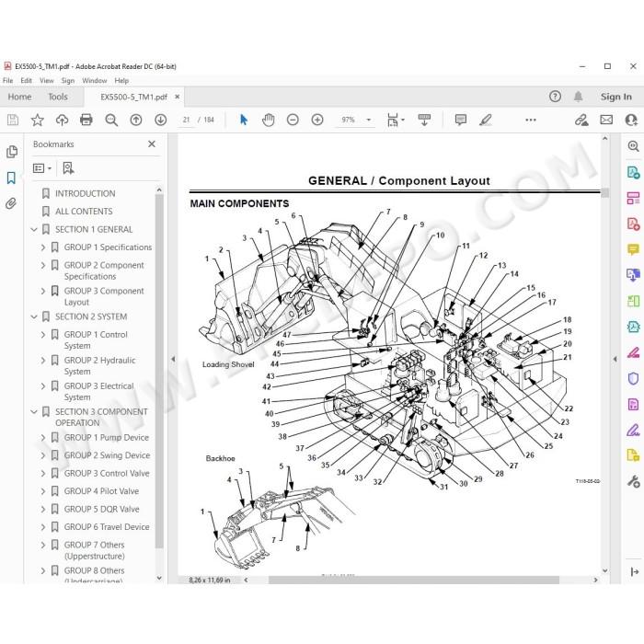Expand GROUP 6 Travel Device bookmark
The height and width of the screenshot is (644, 644).
coord(43,527)
